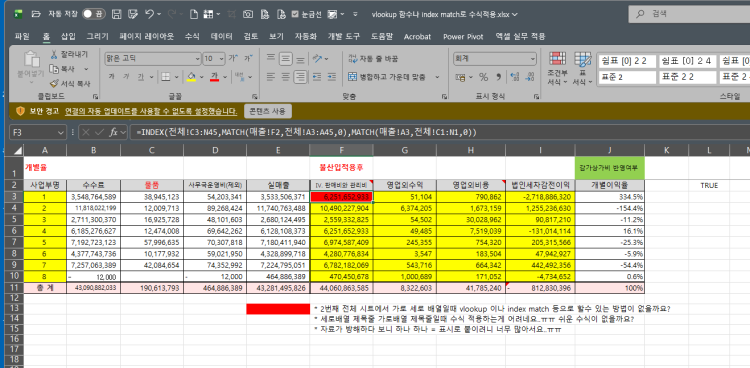750x368 pixels.
Task: Click Merge and Center (병합하고 가운데 맞춤) button
Action: coord(386,77)
